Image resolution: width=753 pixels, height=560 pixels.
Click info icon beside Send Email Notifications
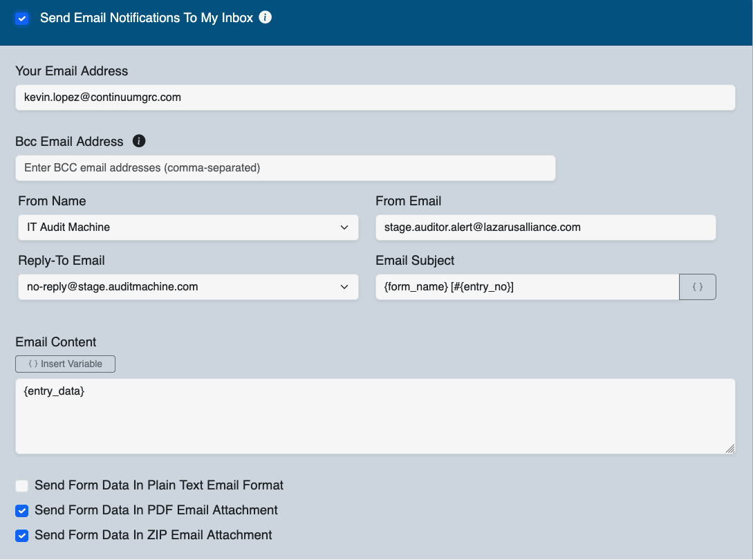pos(265,18)
